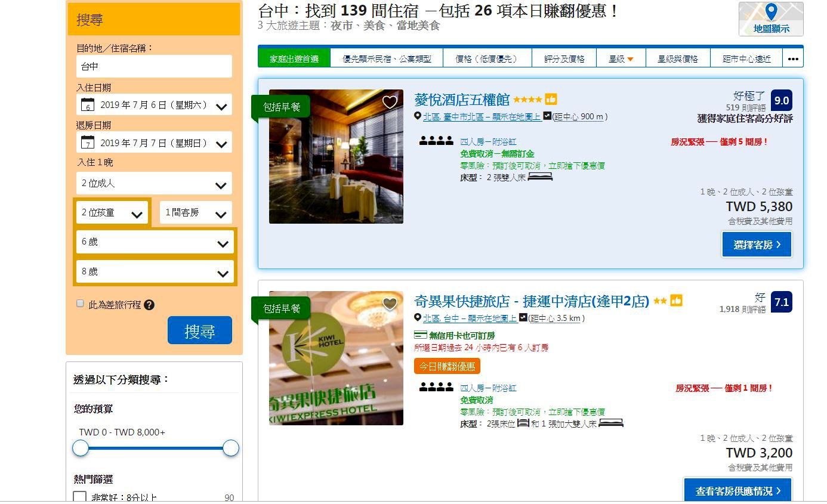Click the right budget slider handle
The width and height of the screenshot is (827, 504).
click(x=231, y=448)
